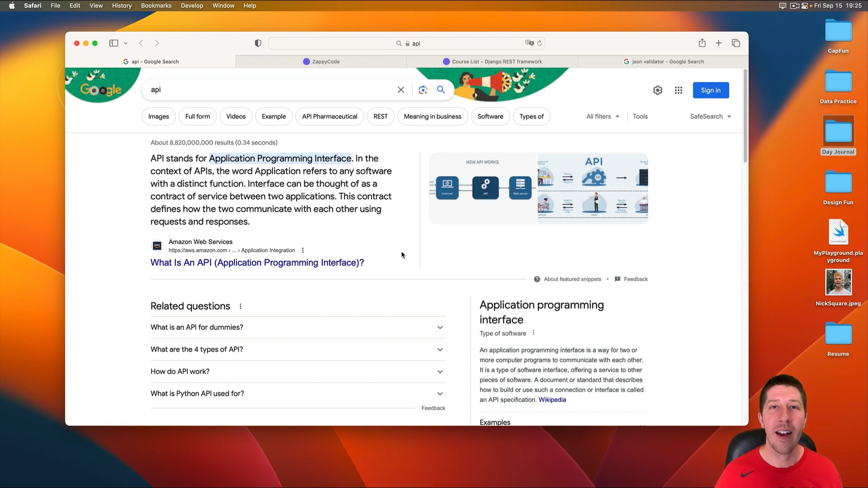Screen dimensions: 868x488
Task: Select the REST filter chip
Action: coord(381,117)
